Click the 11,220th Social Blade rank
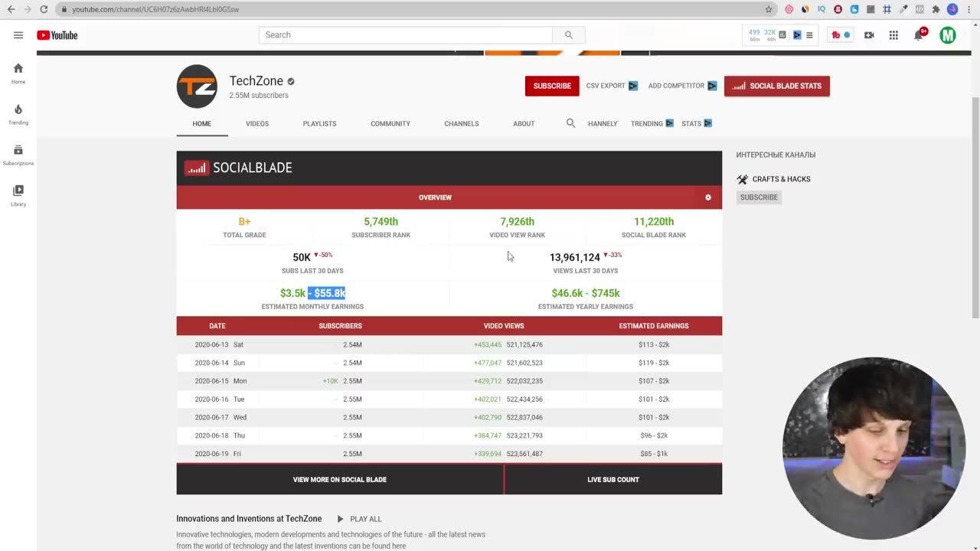980x551 pixels. point(654,221)
